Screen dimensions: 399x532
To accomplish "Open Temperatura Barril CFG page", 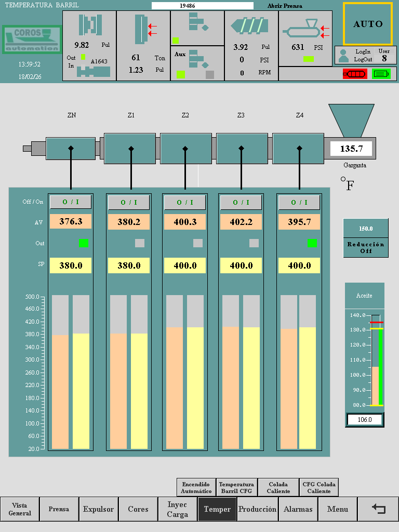I will (x=236, y=487).
